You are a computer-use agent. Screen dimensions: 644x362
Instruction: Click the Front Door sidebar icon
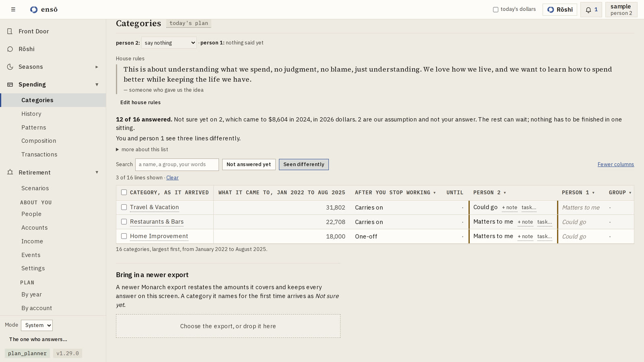click(x=10, y=31)
